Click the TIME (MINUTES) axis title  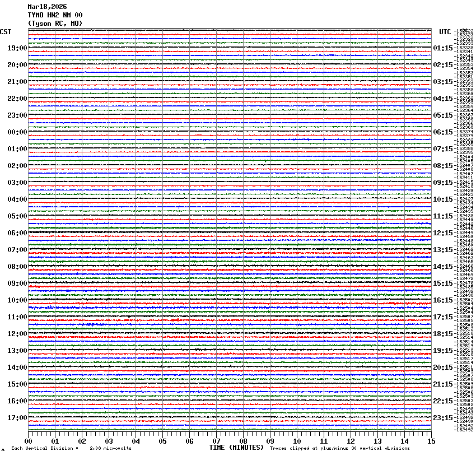(x=236, y=448)
